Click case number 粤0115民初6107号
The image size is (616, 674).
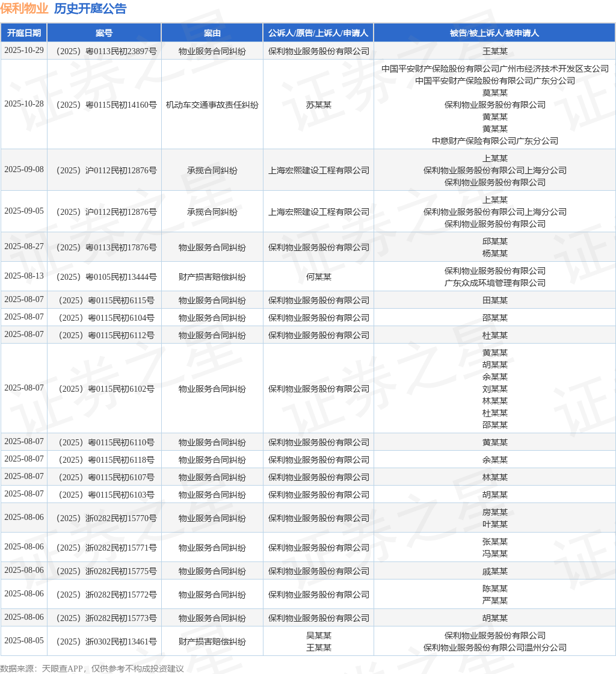[x=106, y=478]
